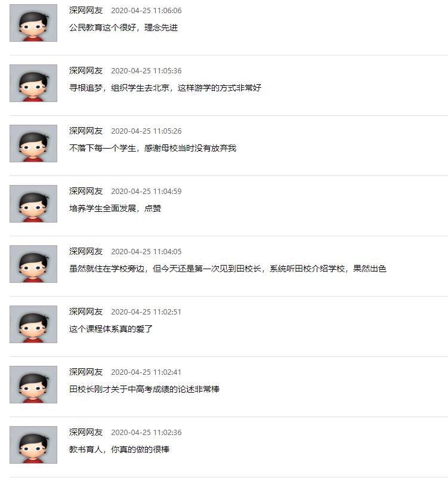Viewport: 448px width, 481px height.
Task: Click username 深网网友 on 11:04:05 comment
Action: tap(86, 252)
